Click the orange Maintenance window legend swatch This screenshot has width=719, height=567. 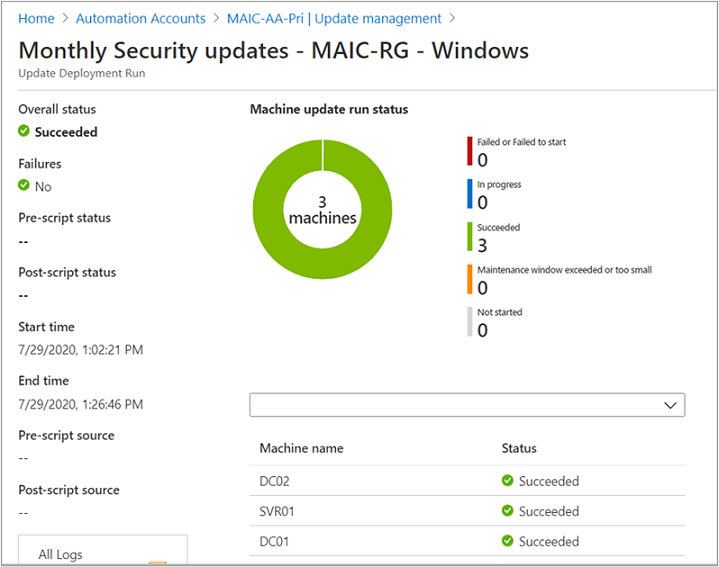click(469, 280)
